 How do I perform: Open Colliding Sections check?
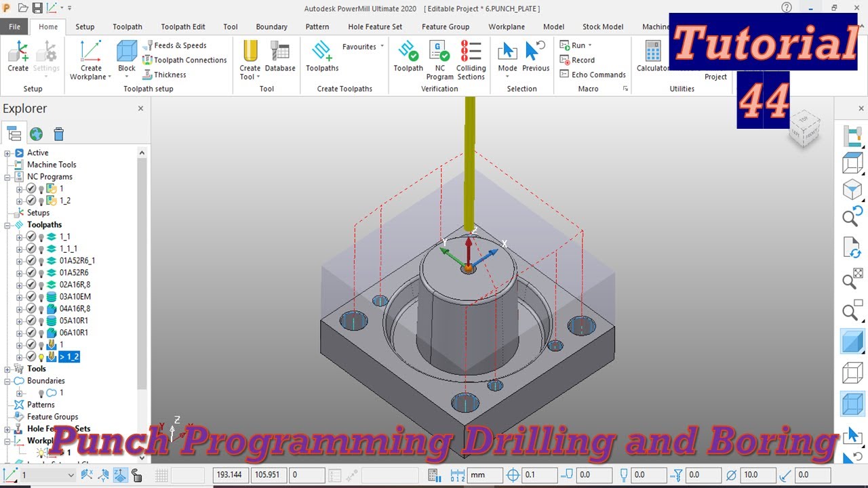(x=471, y=60)
